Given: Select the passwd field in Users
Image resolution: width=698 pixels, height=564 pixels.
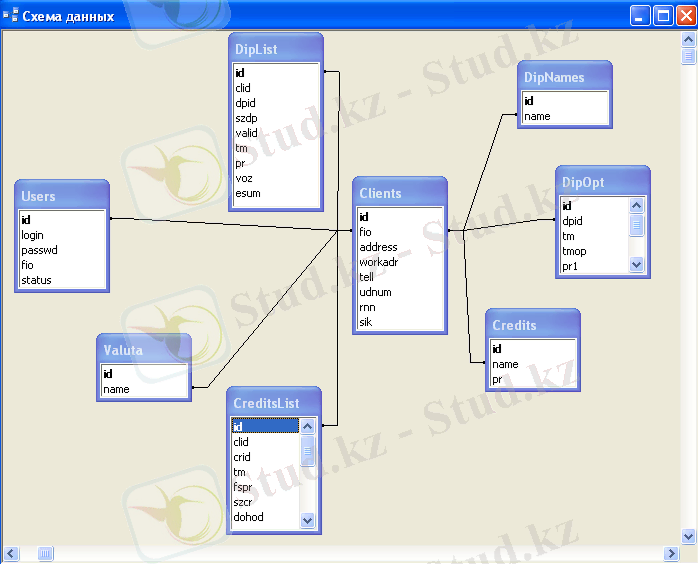Looking at the screenshot, I should [40, 250].
